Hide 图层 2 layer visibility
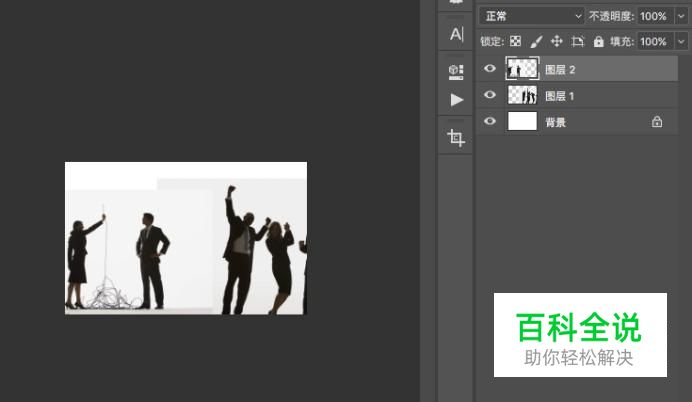 point(490,69)
